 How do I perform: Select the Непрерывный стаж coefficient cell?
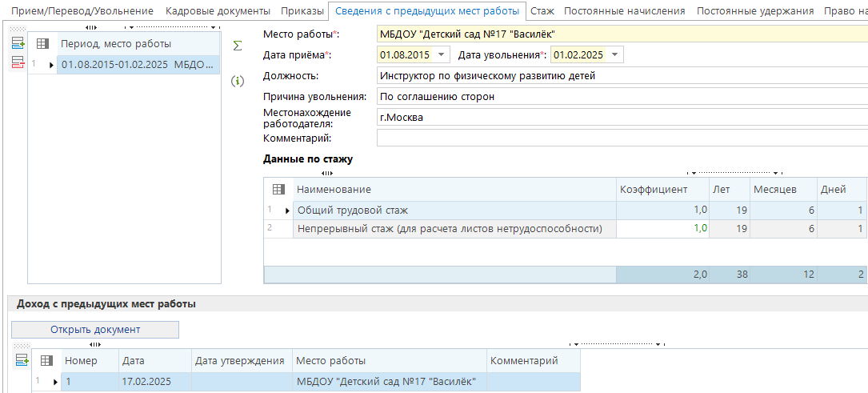click(661, 228)
